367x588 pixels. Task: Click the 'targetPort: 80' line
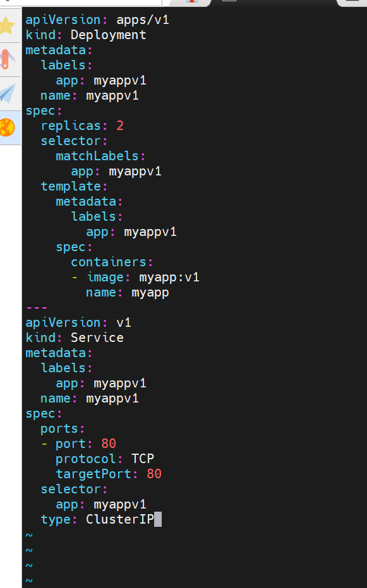(x=109, y=474)
